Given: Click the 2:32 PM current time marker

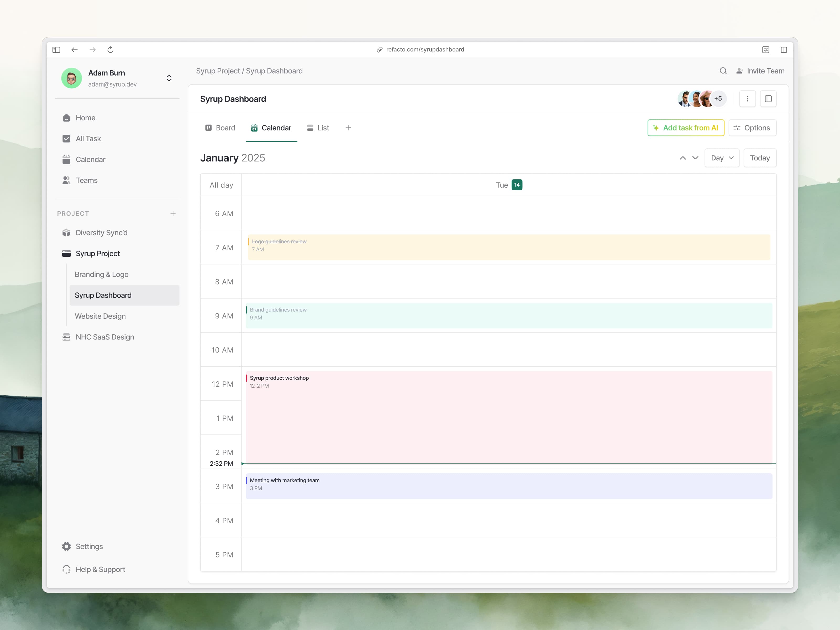Looking at the screenshot, I should (221, 464).
